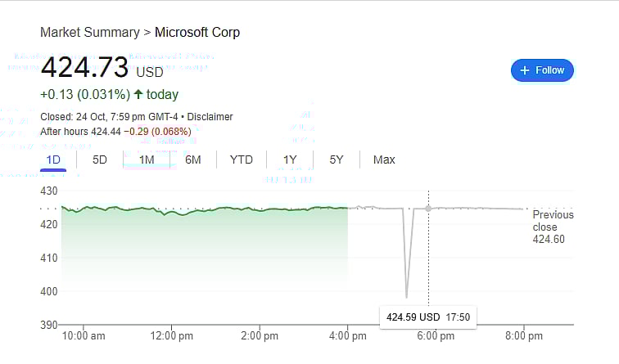Image resolution: width=619 pixels, height=364 pixels.
Task: Select the 1D range tab
Action: click(x=53, y=160)
